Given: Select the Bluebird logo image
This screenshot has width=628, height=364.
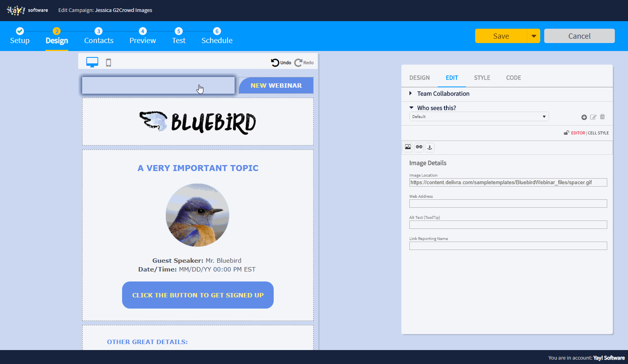Looking at the screenshot, I should [x=197, y=122].
